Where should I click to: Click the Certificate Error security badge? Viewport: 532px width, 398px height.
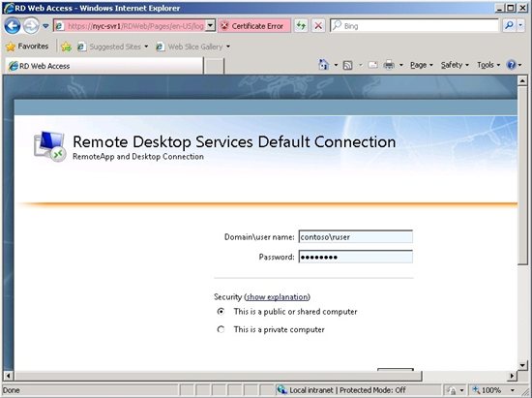254,26
